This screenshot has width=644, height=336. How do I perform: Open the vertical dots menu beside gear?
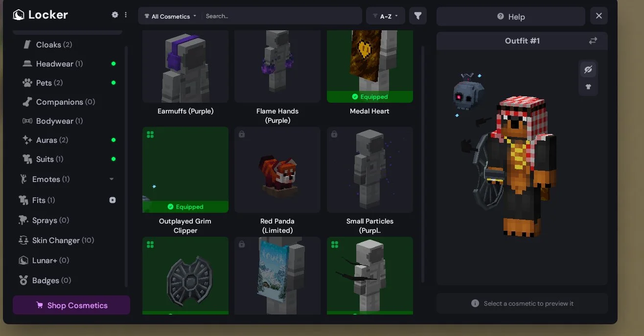tap(126, 15)
